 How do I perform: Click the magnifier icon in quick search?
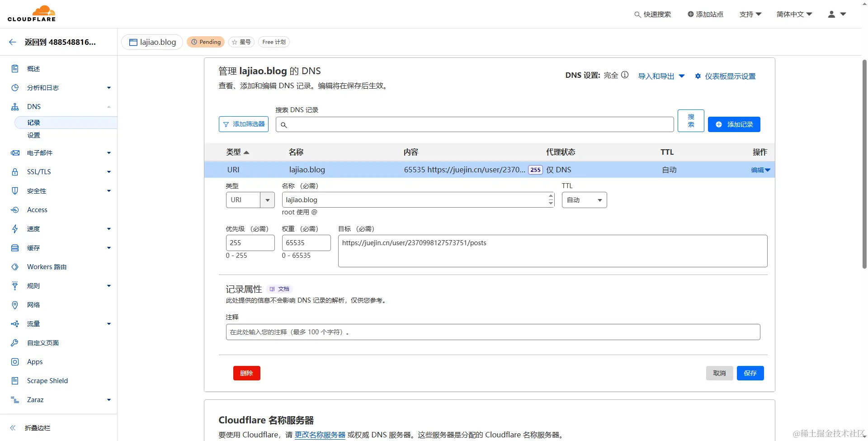(637, 14)
